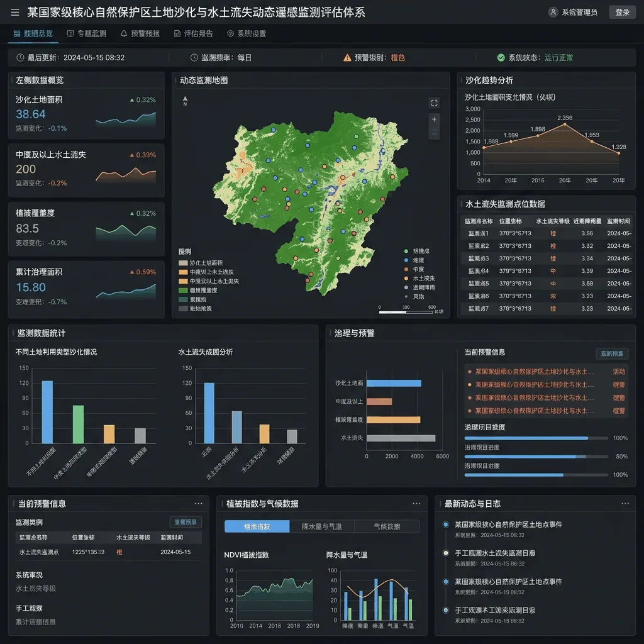Click the blue button beside 监测类例
The height and width of the screenshot is (644, 644).
(x=186, y=522)
